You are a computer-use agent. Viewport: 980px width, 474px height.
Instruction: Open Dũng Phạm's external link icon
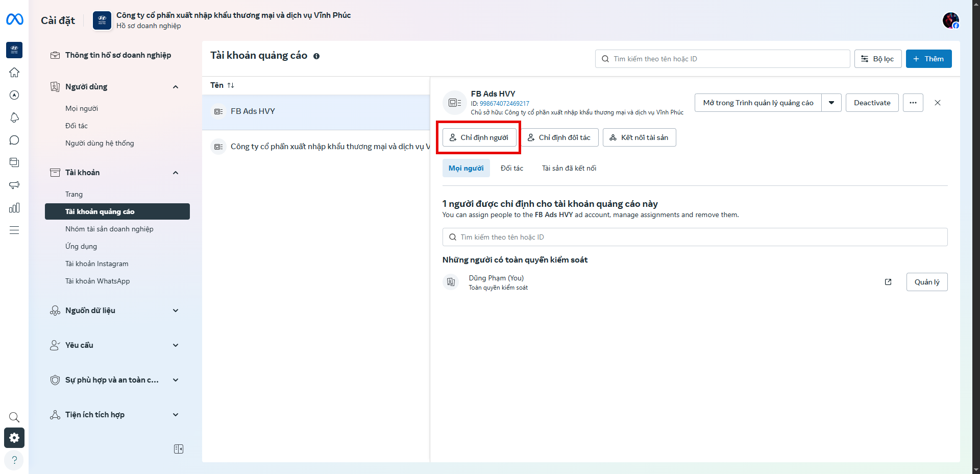[x=888, y=282]
